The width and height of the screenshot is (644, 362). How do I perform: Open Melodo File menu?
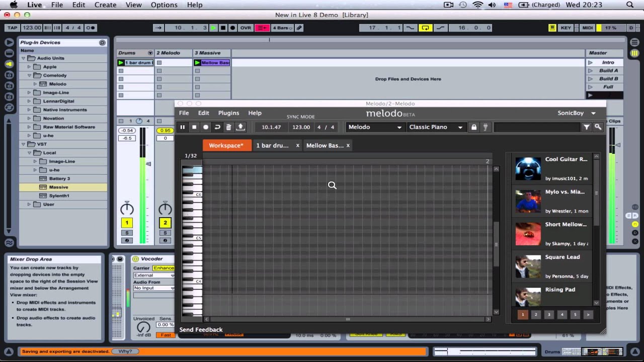[x=184, y=113]
